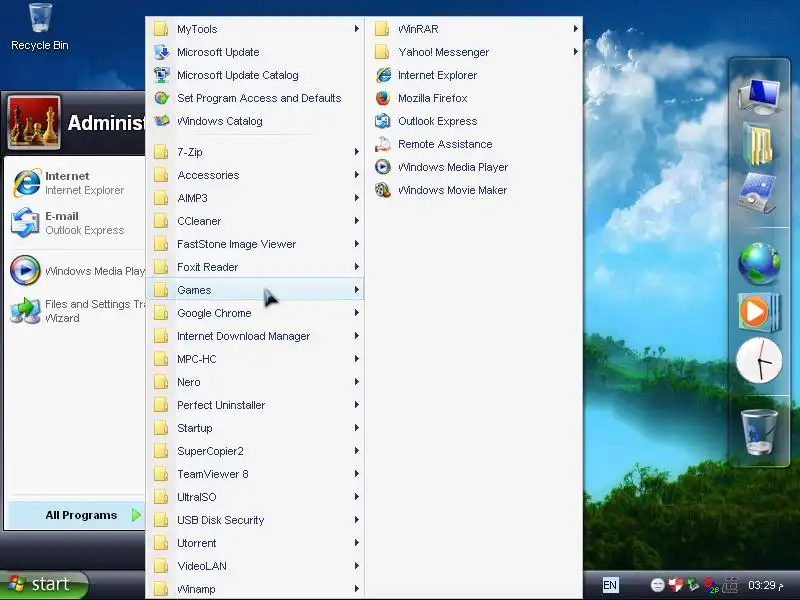Click the recycle bin icon in dock
Screen dimensions: 800x600
759,432
